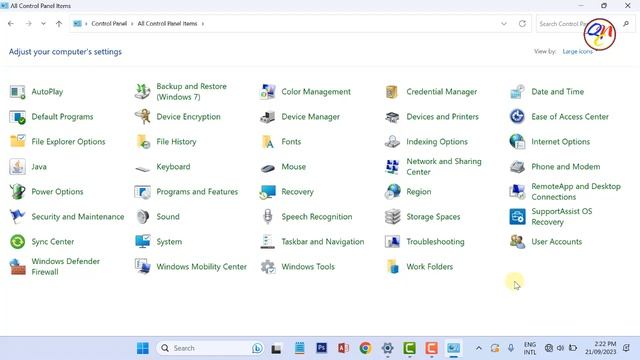This screenshot has height=360, width=640.
Task: Expand chevron after All Control Panel Items
Action: tap(203, 24)
